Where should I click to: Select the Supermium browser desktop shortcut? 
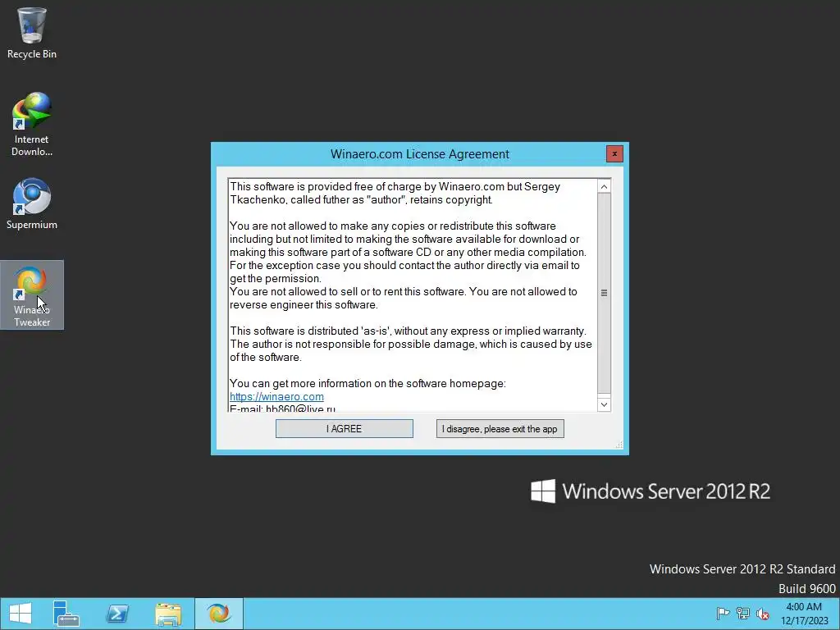(32, 204)
